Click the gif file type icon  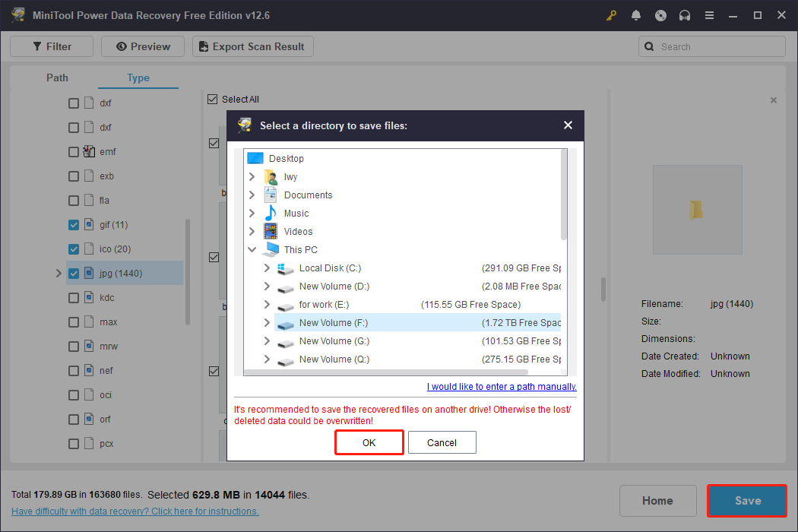pos(89,224)
